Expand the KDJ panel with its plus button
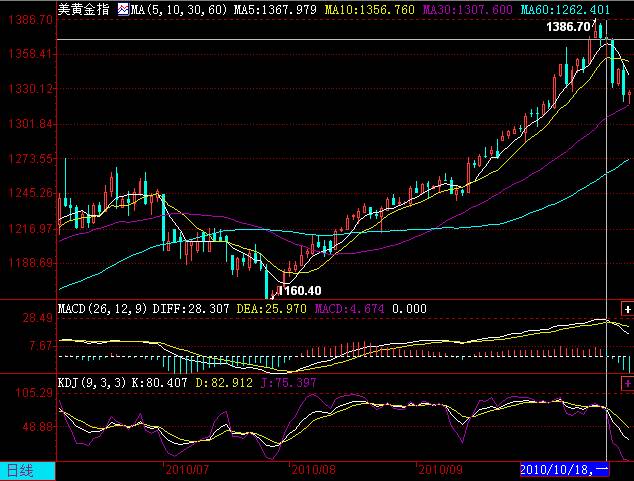Image resolution: width=634 pixels, height=481 pixels. point(627,383)
